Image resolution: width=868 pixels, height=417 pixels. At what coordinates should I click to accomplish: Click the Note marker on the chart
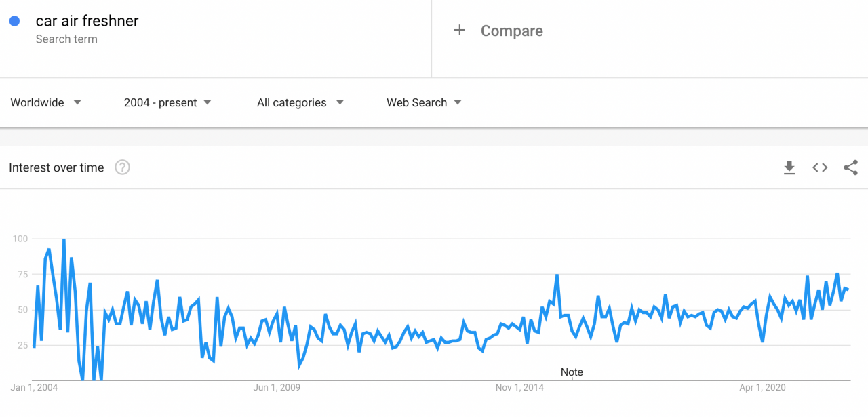click(x=572, y=372)
